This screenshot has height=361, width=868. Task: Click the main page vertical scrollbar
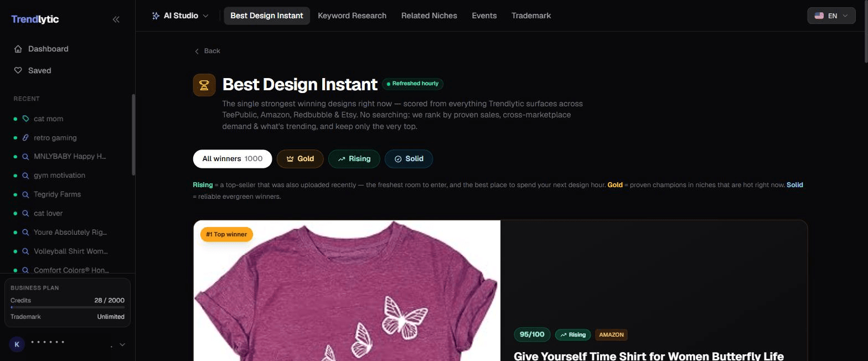[865, 30]
